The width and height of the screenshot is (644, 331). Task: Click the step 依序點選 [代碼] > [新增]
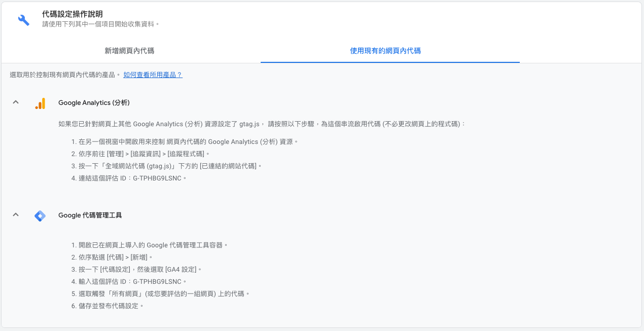tap(112, 258)
